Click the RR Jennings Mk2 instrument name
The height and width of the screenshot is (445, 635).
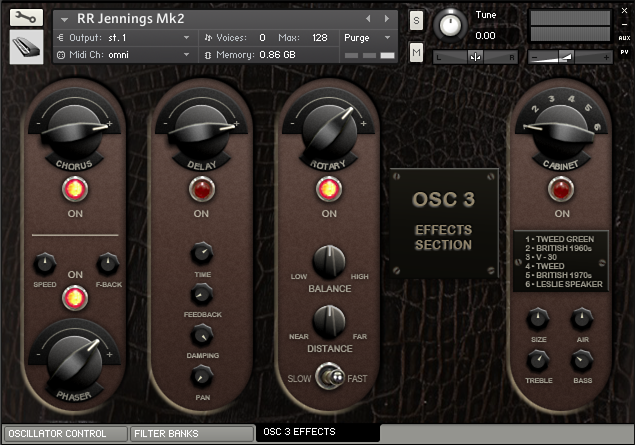(x=130, y=19)
